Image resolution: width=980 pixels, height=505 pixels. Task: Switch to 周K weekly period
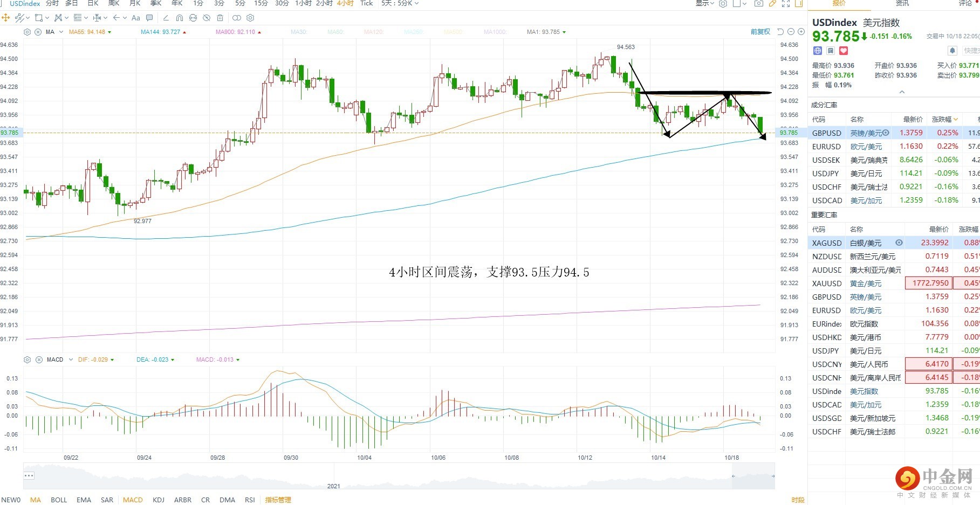click(114, 3)
